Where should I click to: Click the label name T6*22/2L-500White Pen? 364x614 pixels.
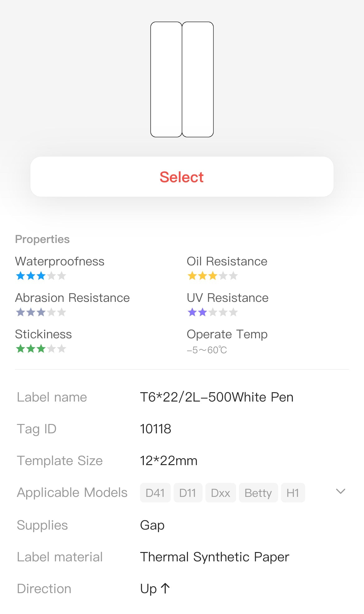coord(217,397)
